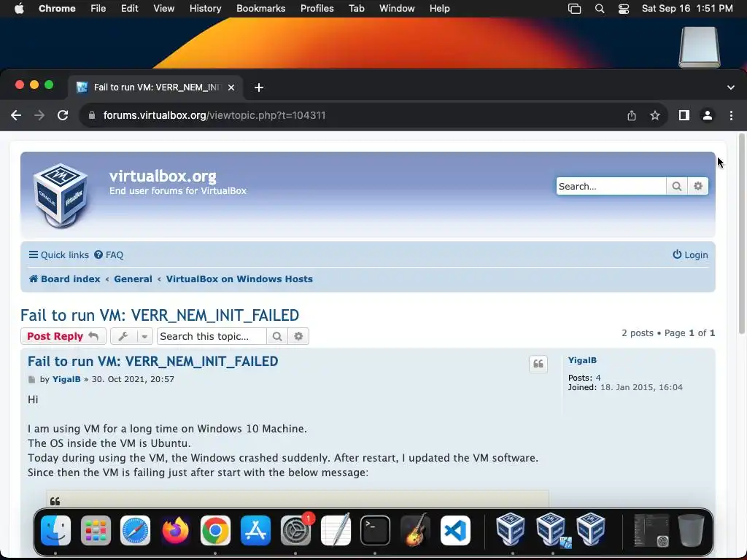Bookmark this page with the star icon
Image resolution: width=747 pixels, height=560 pixels.
(655, 115)
